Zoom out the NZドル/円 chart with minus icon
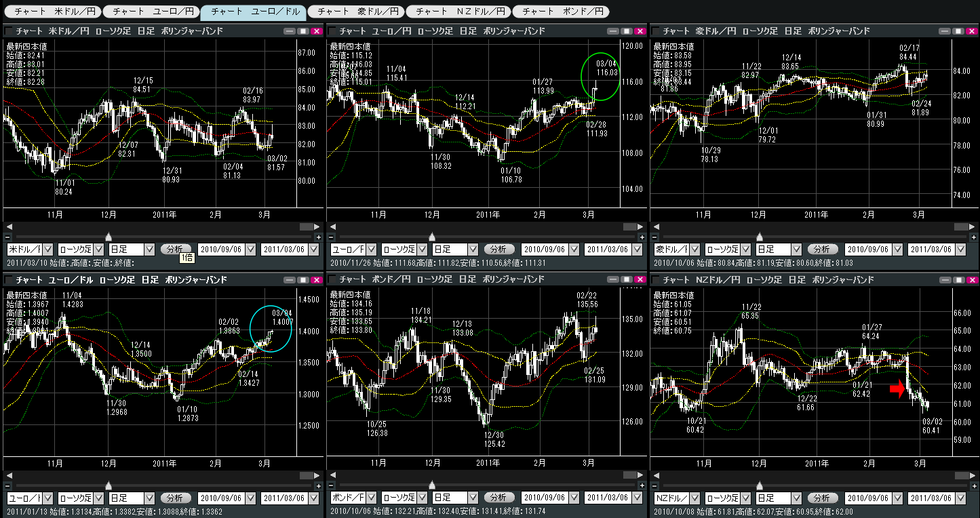This screenshot has height=518, width=980. [654, 486]
